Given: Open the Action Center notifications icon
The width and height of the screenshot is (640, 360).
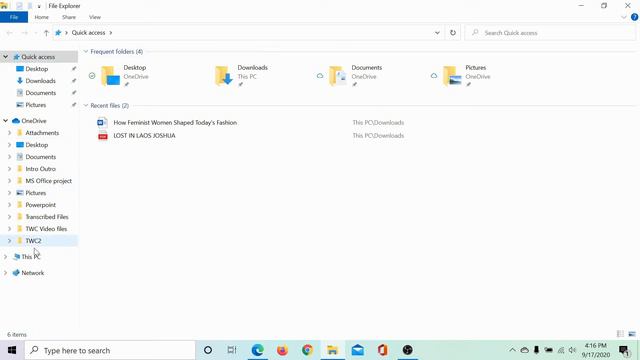Looking at the screenshot, I should coord(624,350).
